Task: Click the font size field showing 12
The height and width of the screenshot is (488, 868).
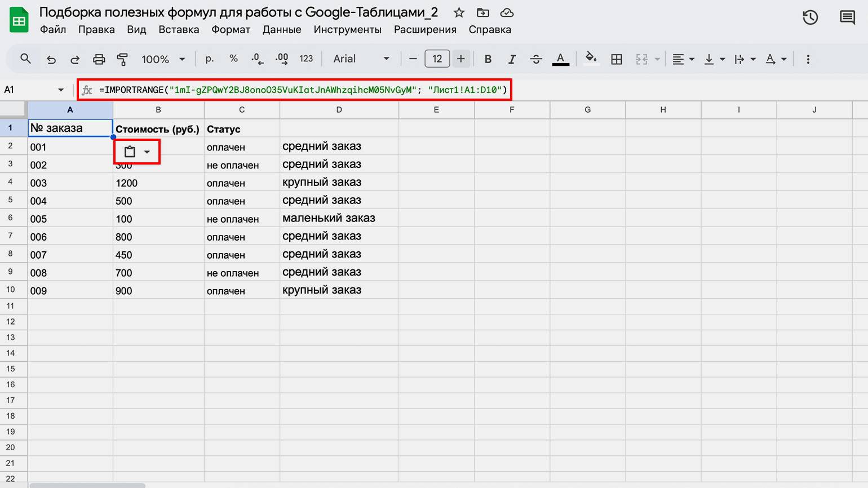Action: [x=437, y=59]
